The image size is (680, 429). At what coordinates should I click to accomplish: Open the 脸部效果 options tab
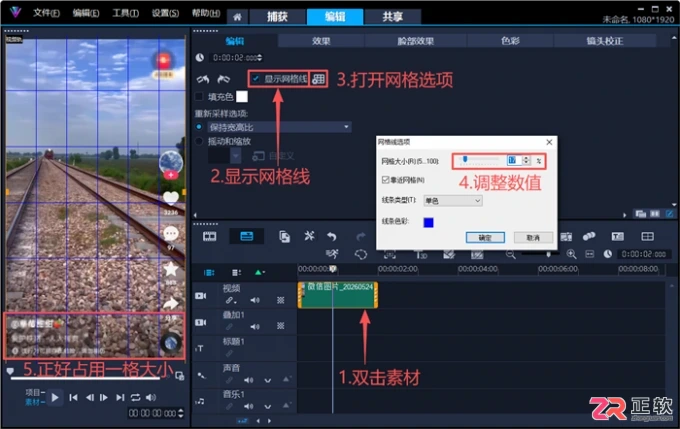(x=415, y=41)
